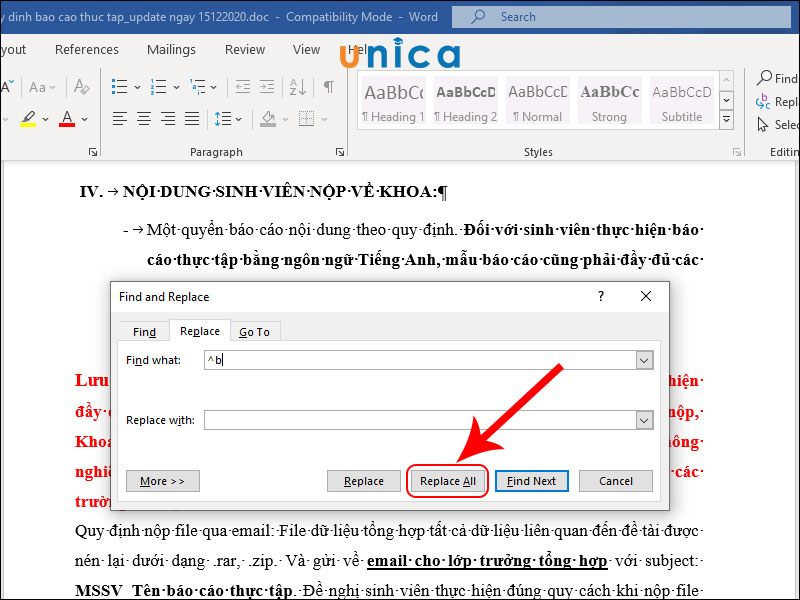Switch to the Go To tab
This screenshot has width=800, height=600.
coord(255,331)
